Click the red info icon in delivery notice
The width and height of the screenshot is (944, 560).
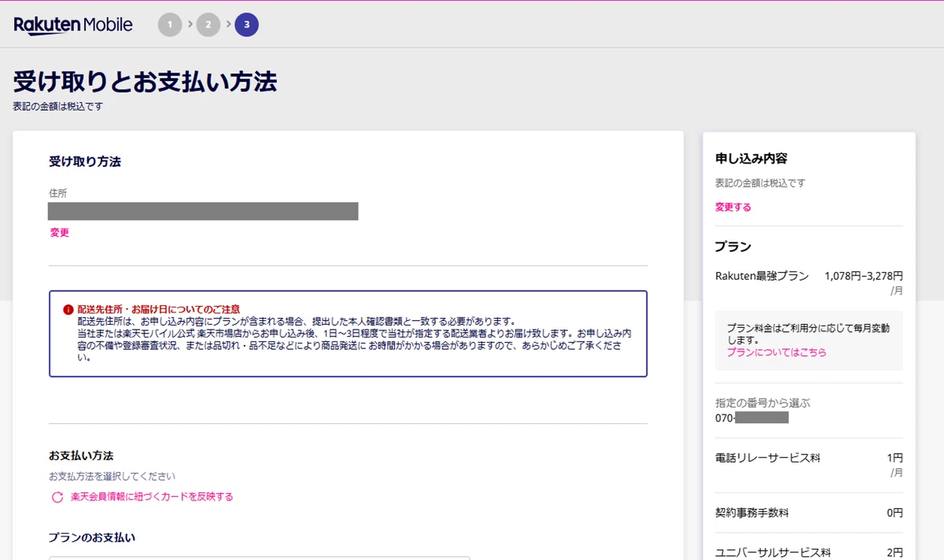coord(68,310)
